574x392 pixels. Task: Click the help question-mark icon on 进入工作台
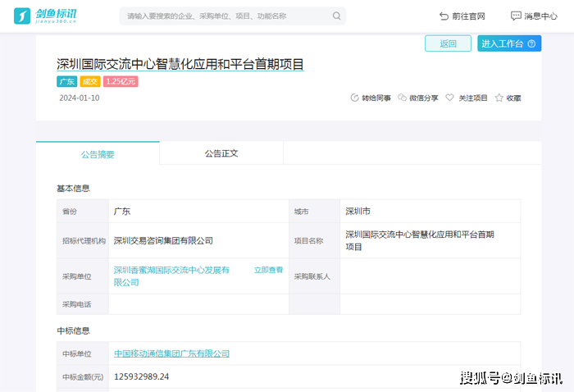[x=531, y=44]
